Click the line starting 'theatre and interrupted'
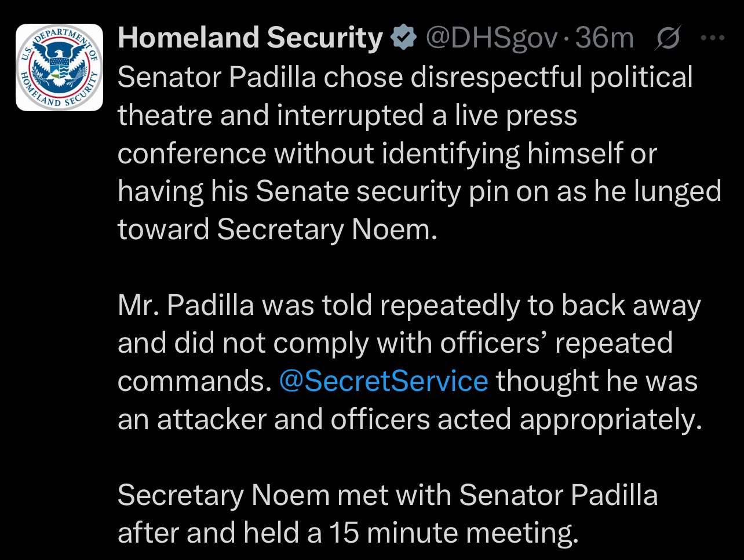744x560 pixels. click(x=348, y=115)
